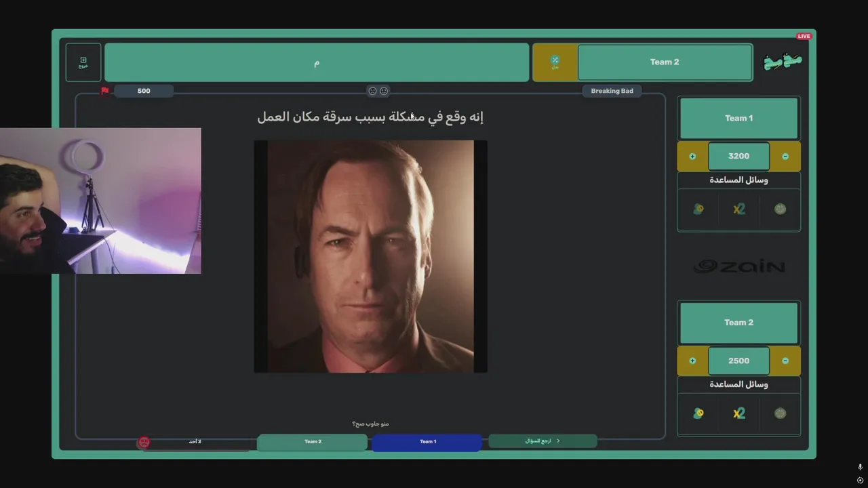Click Team 2's helper icon right of x2

(781, 413)
